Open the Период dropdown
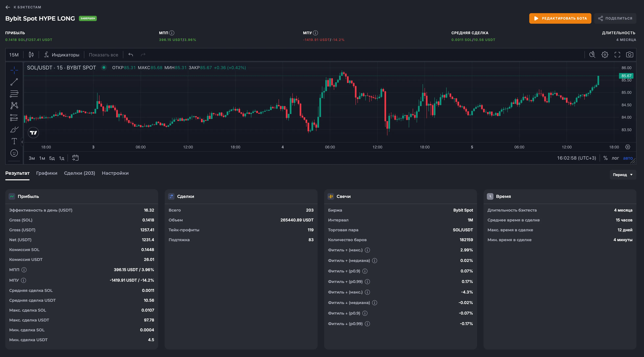644x357 pixels. click(623, 175)
